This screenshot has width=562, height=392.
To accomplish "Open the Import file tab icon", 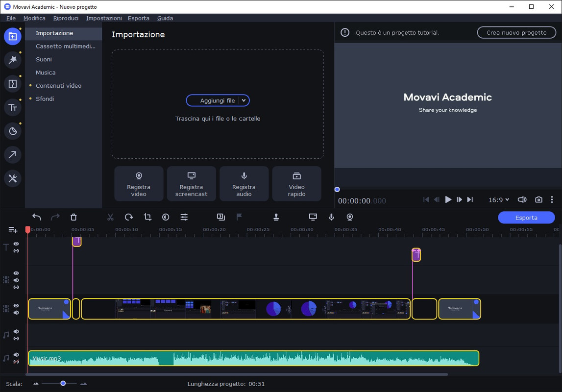I will [13, 36].
